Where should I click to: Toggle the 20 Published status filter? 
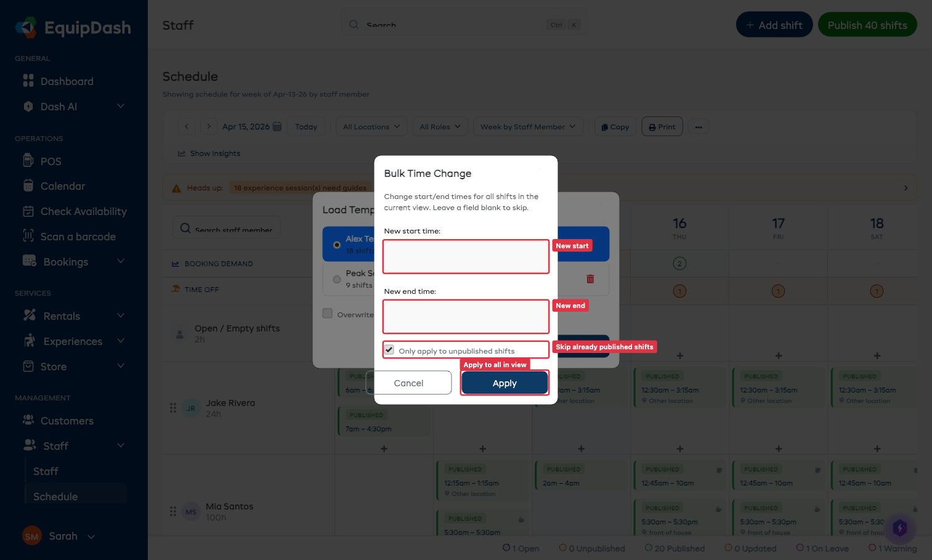click(x=675, y=548)
